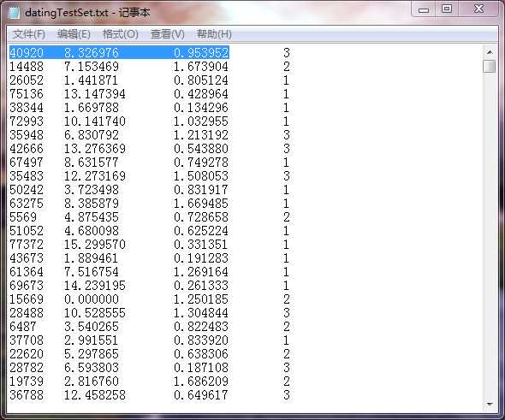Open the 帮助(H) menu
505x420 pixels.
pos(214,34)
